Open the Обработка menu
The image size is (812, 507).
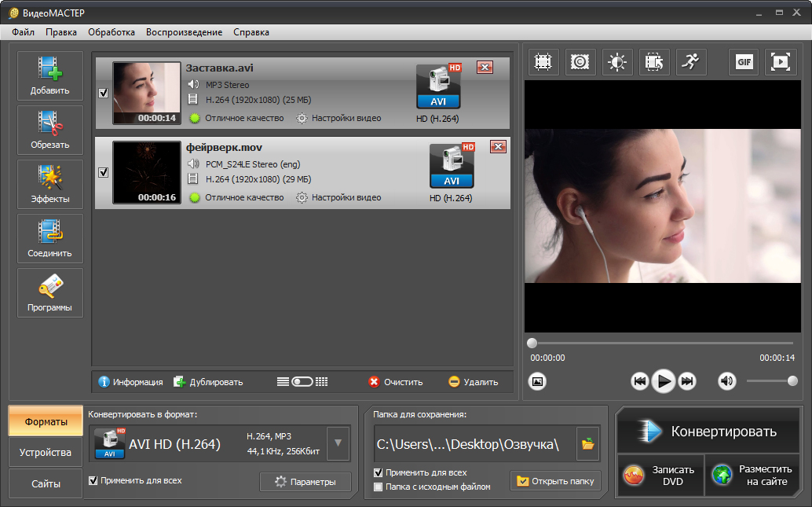pyautogui.click(x=112, y=32)
